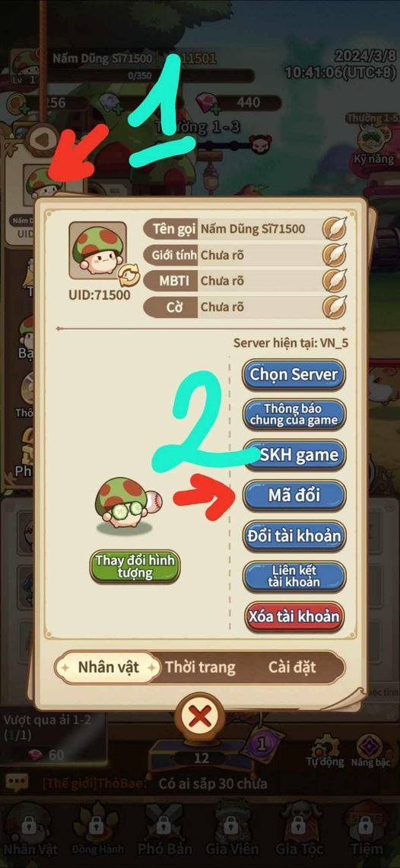Edit the Tên gọi name with quill icon
The width and height of the screenshot is (400, 868).
[x=334, y=229]
